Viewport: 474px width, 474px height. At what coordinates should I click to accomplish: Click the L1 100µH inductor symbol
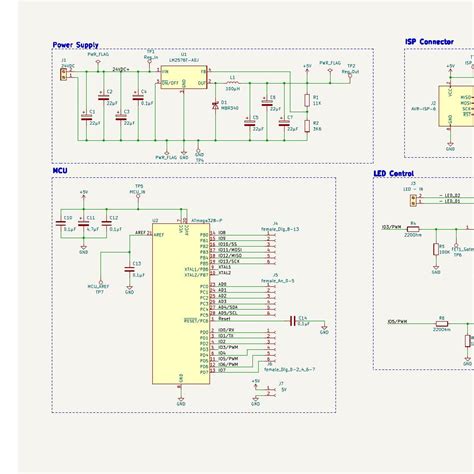pos(232,82)
